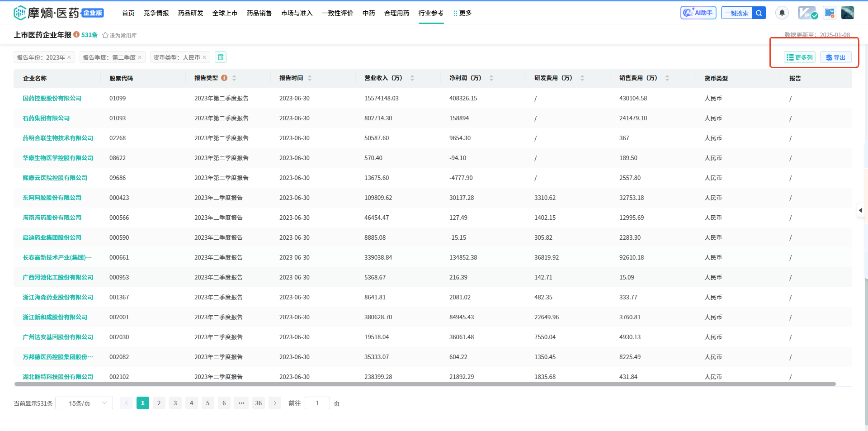This screenshot has width=868, height=431.
Task: Open the 15条/页 page size dropdown
Action: [x=84, y=403]
